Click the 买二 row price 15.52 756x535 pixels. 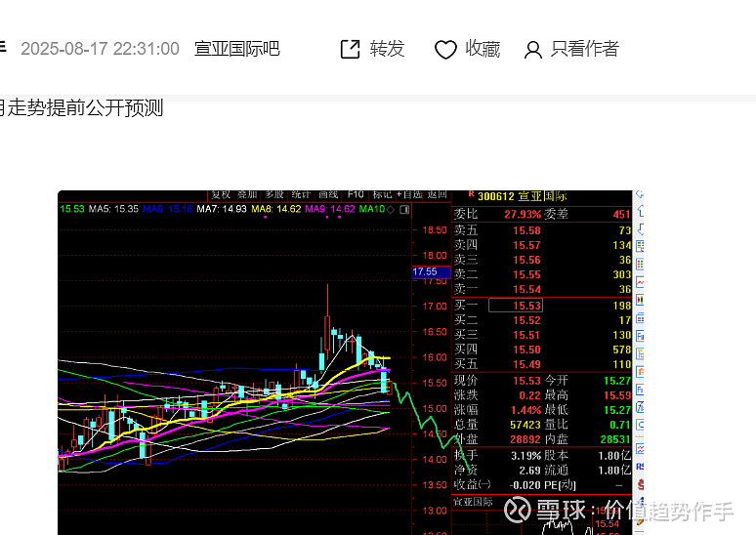(526, 320)
